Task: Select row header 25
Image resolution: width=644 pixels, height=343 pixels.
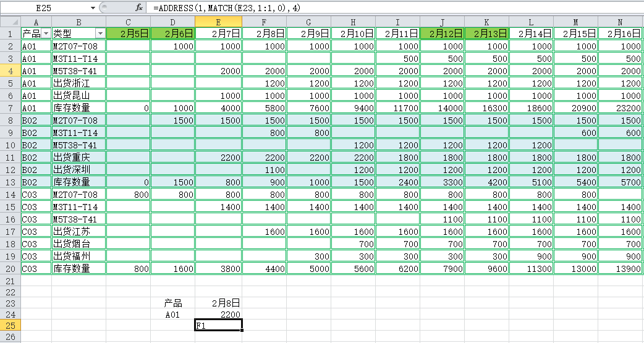Action: tap(11, 325)
